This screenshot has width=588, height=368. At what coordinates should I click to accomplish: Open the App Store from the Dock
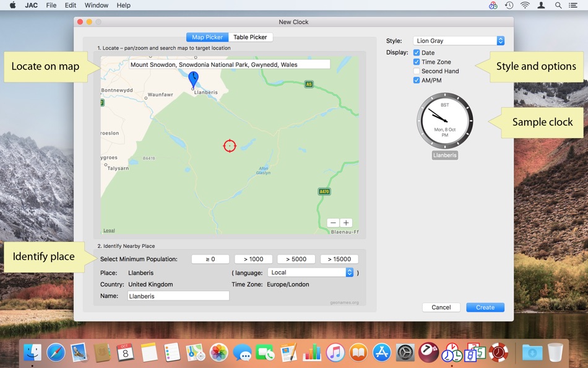(381, 353)
